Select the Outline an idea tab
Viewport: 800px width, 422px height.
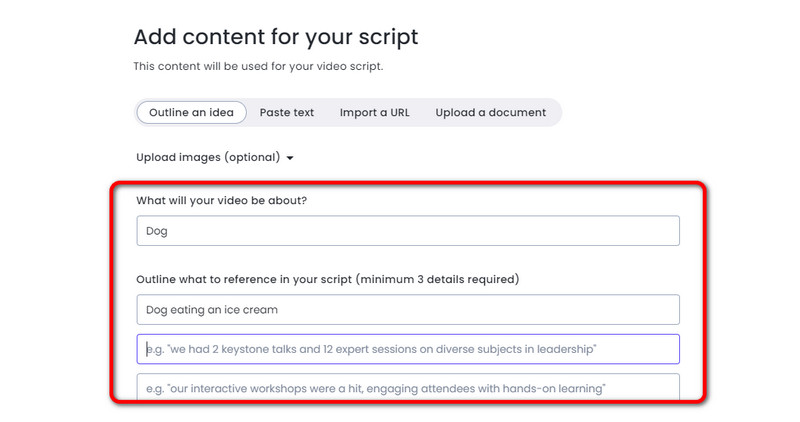point(191,113)
